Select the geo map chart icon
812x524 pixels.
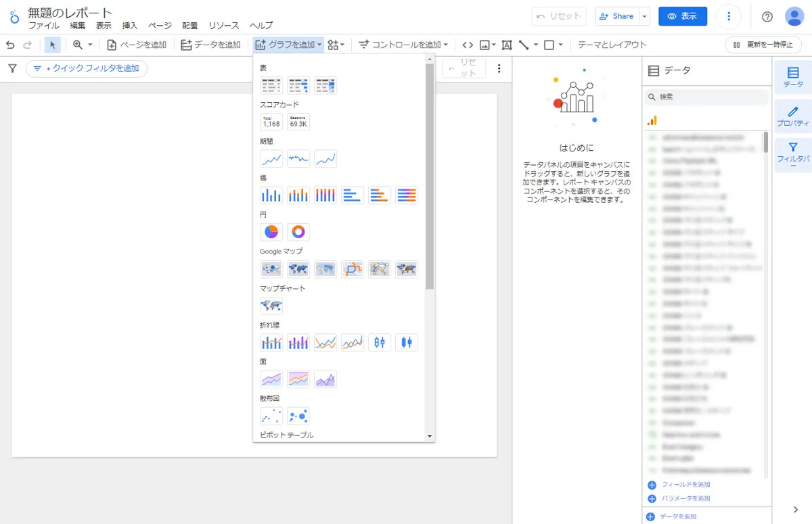pyautogui.click(x=271, y=306)
